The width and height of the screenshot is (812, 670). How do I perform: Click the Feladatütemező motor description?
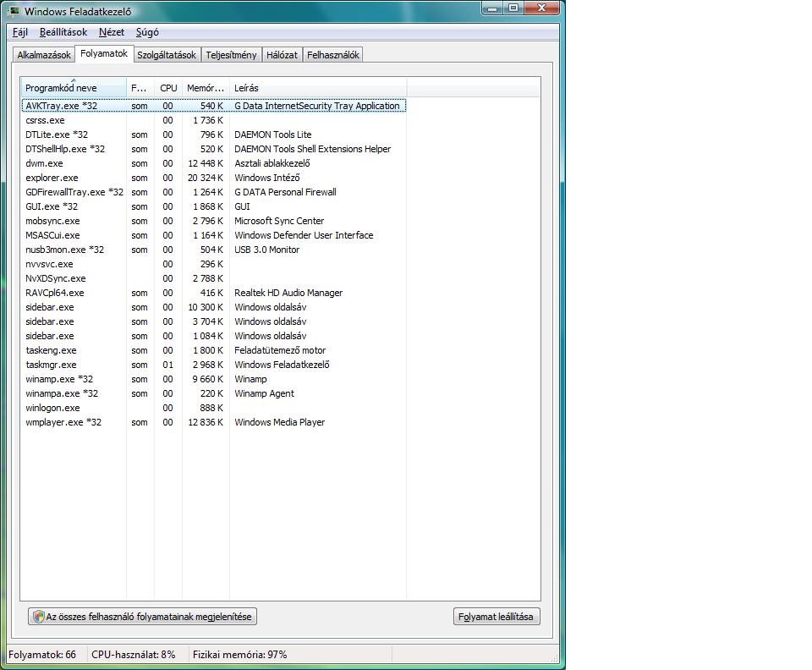pyautogui.click(x=280, y=350)
